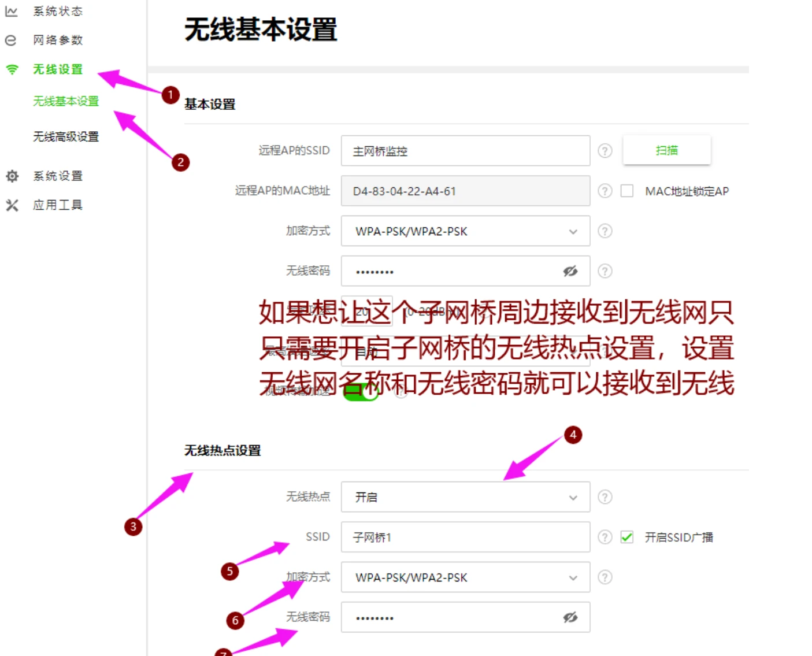Select 无线基本设置 in the sidebar
The height and width of the screenshot is (656, 812).
[66, 101]
